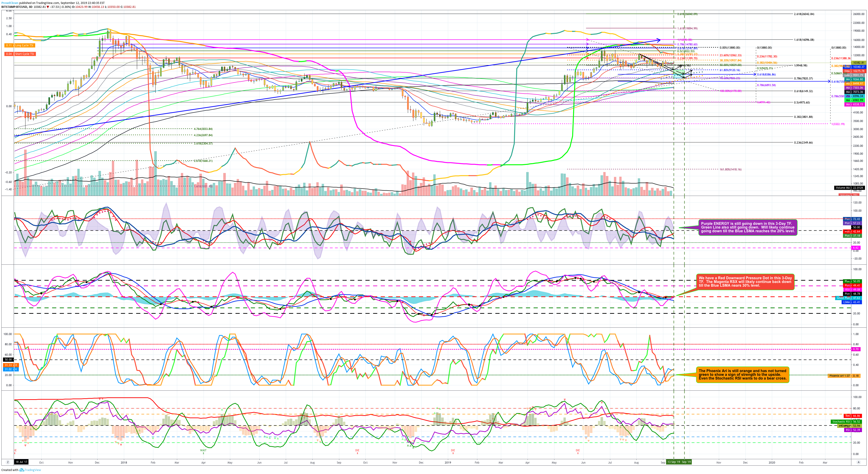Click the Stochastic RSI 56.52 label

[846, 422]
